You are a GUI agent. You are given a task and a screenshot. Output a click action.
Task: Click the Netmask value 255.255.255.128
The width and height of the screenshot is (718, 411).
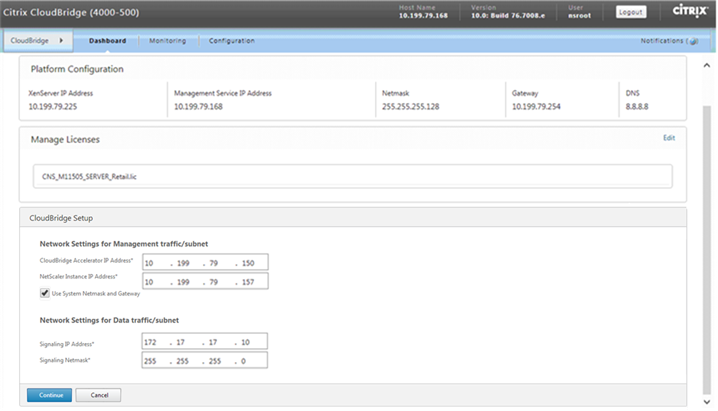tap(411, 106)
